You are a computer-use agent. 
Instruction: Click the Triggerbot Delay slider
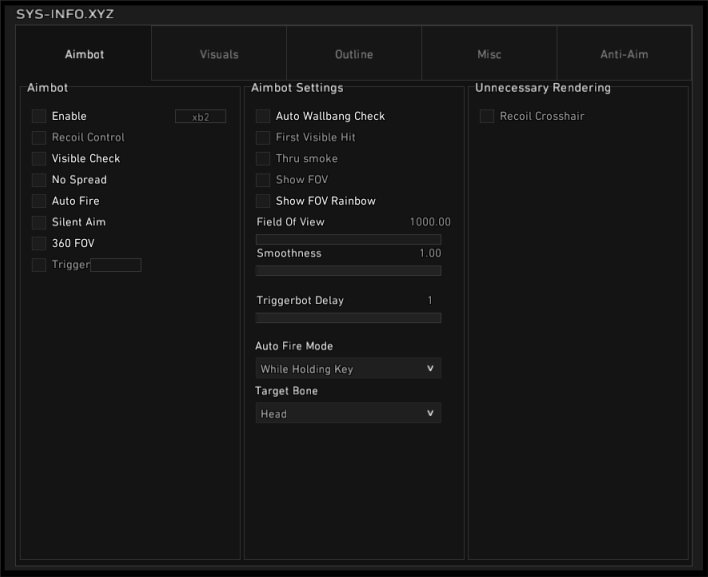(x=348, y=318)
